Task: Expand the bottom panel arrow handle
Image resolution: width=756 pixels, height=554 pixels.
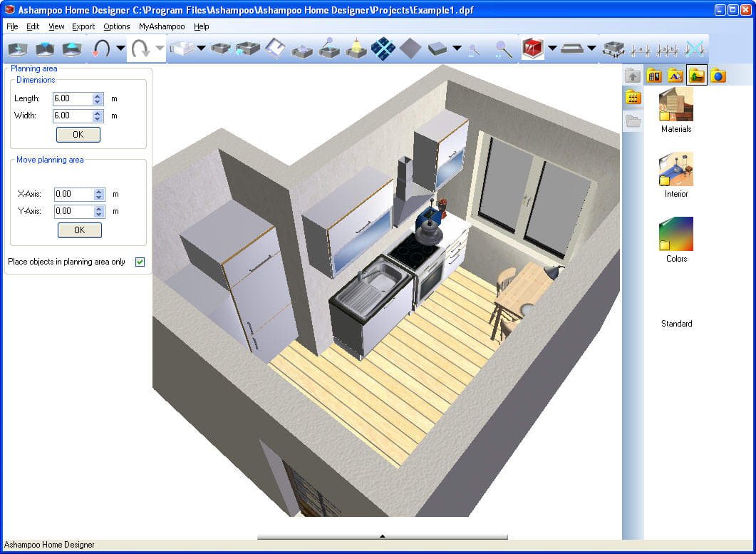Action: (383, 536)
